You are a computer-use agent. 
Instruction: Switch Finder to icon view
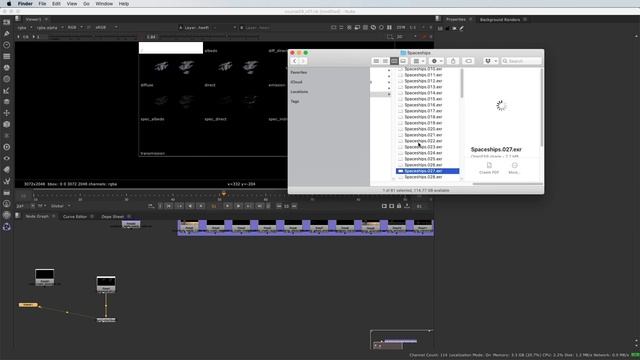tap(376, 61)
